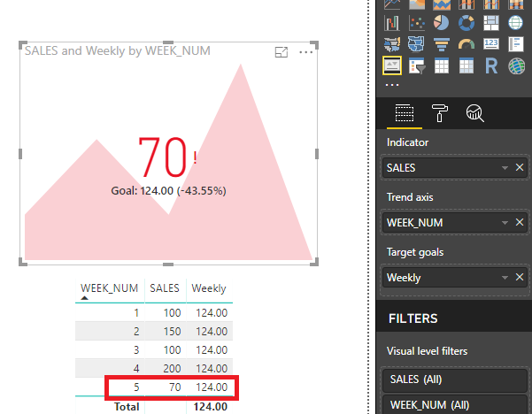
Task: Sort table by WEEK_NUM column header
Action: [109, 288]
